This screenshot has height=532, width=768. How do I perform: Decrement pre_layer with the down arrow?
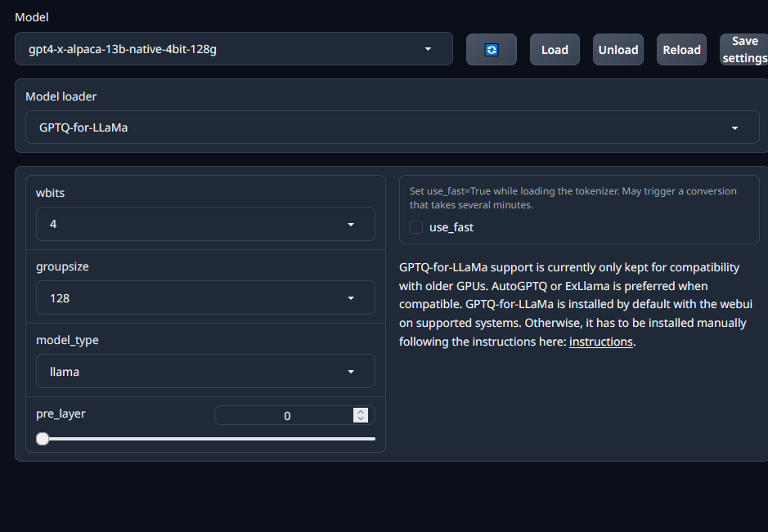[x=361, y=419]
